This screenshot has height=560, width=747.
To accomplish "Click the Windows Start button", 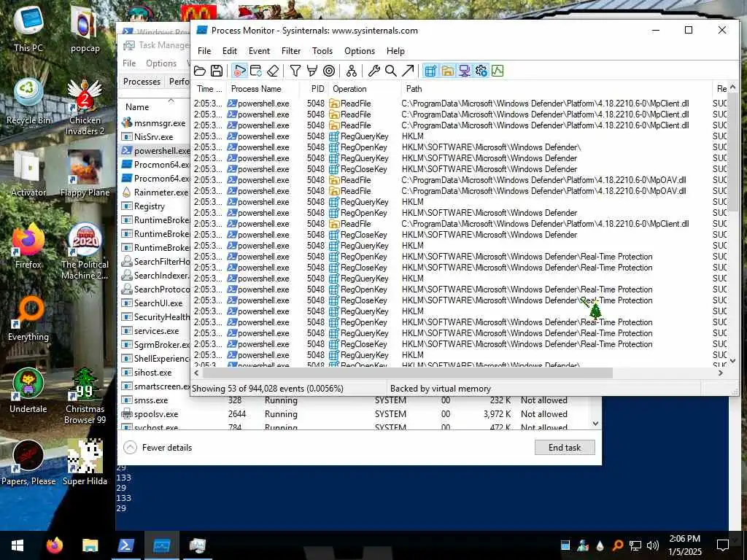I will pos(18,545).
